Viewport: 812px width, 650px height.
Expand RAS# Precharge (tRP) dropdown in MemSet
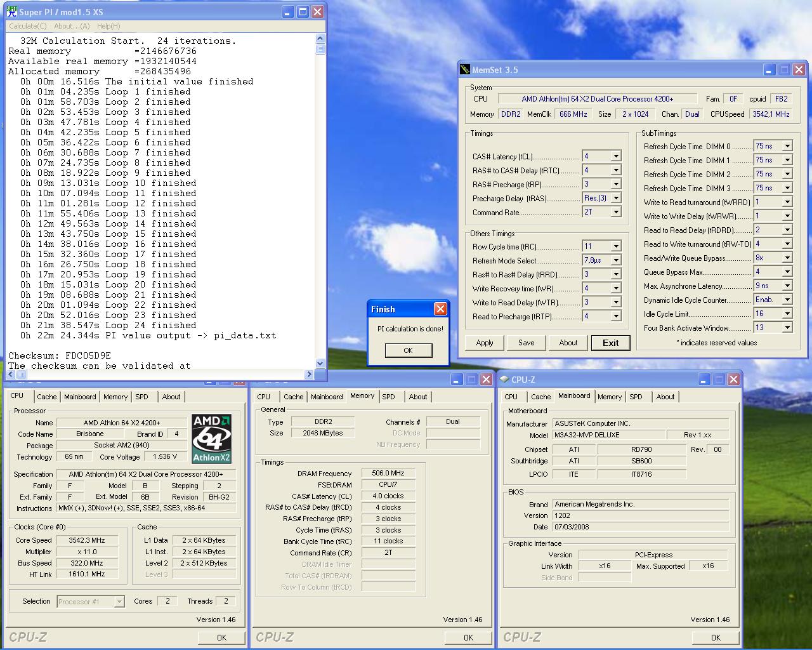click(615, 184)
